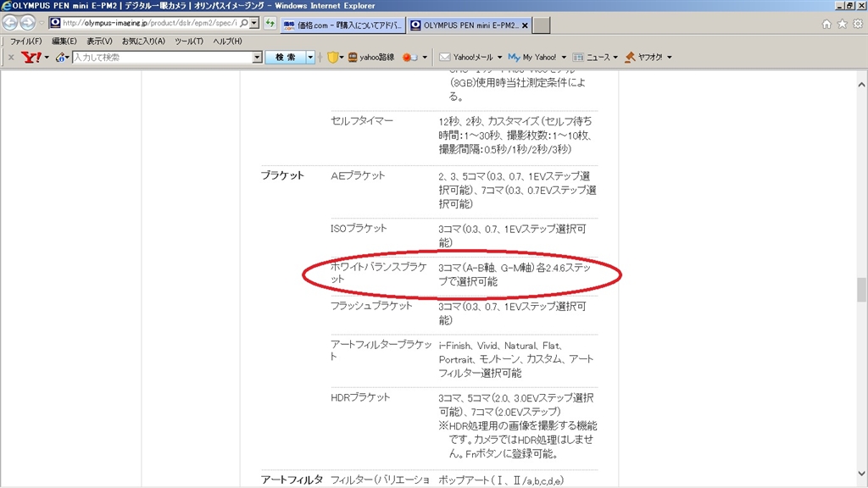Screen dimensions: 868x488
Task: Open the お気に入り(A) menu
Action: coord(143,42)
